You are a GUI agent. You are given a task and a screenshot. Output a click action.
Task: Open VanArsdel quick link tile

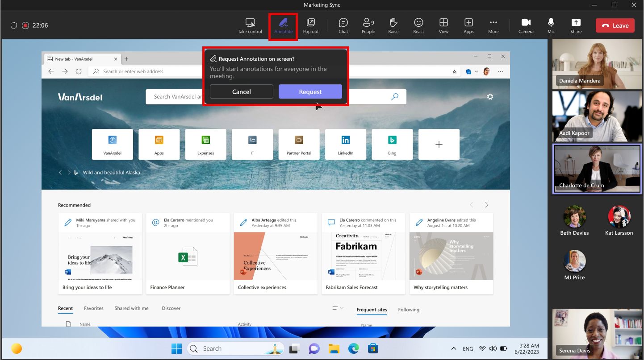tap(113, 144)
